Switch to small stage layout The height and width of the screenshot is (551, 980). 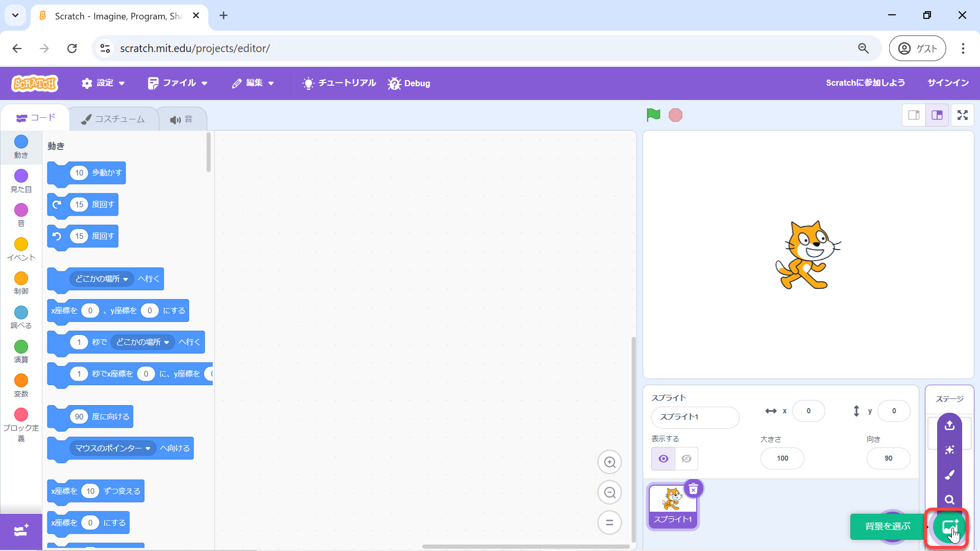click(914, 115)
